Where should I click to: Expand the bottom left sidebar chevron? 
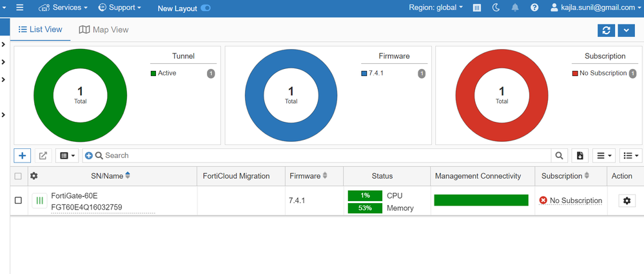[3, 115]
